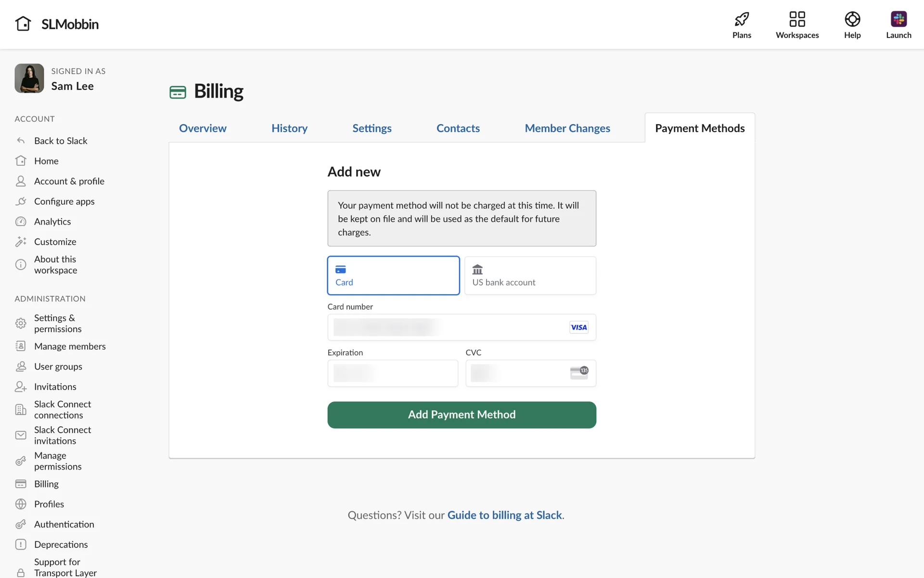Open Help via the lifebuoy icon
924x578 pixels.
(852, 19)
